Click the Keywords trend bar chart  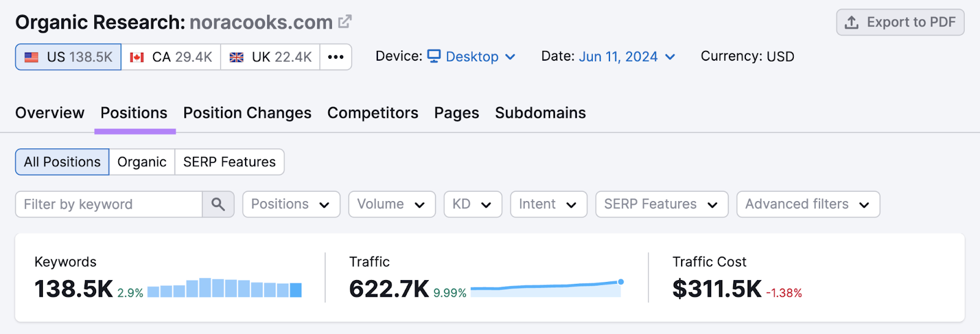click(x=224, y=288)
